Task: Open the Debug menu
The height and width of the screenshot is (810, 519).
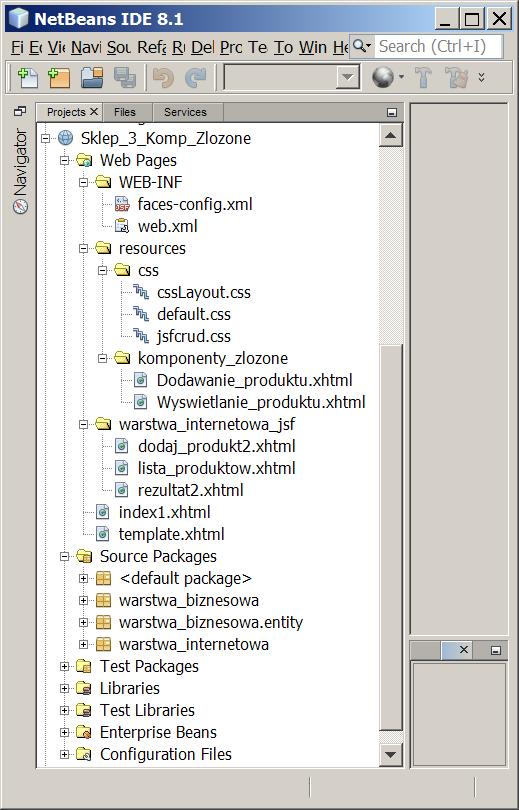Action: tap(202, 48)
